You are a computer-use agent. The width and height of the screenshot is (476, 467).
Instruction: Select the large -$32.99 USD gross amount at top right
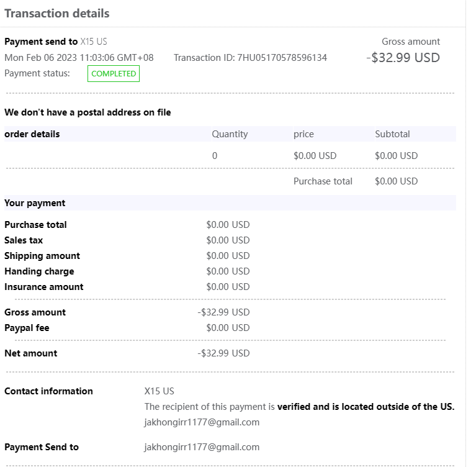click(403, 58)
